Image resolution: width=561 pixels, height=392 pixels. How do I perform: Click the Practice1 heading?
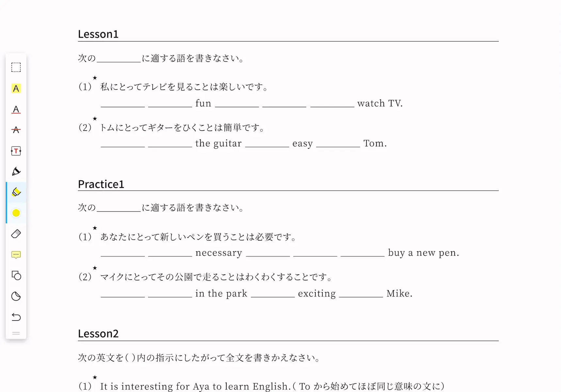[101, 184]
